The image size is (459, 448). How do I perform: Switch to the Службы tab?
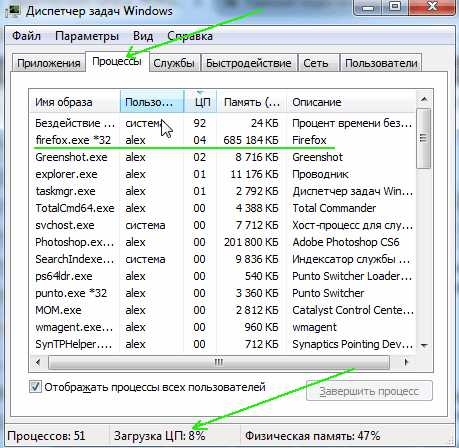click(x=174, y=63)
